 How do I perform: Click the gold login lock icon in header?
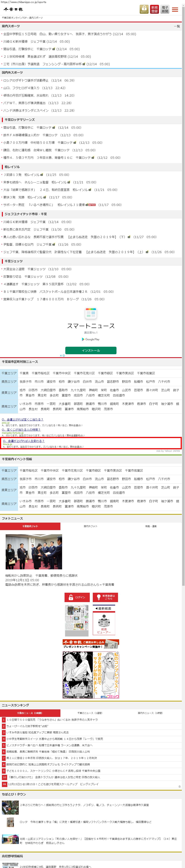[144, 9]
